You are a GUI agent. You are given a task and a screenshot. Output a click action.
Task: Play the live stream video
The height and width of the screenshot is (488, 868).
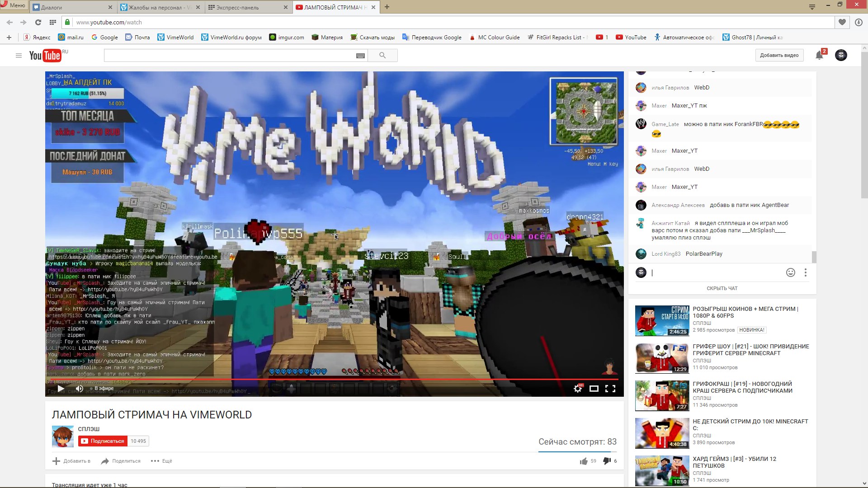pyautogui.click(x=61, y=388)
